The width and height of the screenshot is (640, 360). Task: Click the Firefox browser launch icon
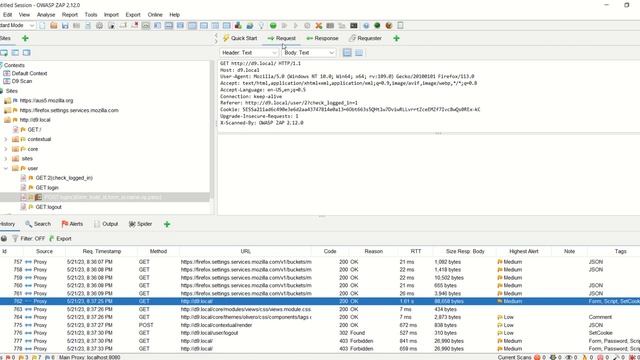click(x=389, y=25)
